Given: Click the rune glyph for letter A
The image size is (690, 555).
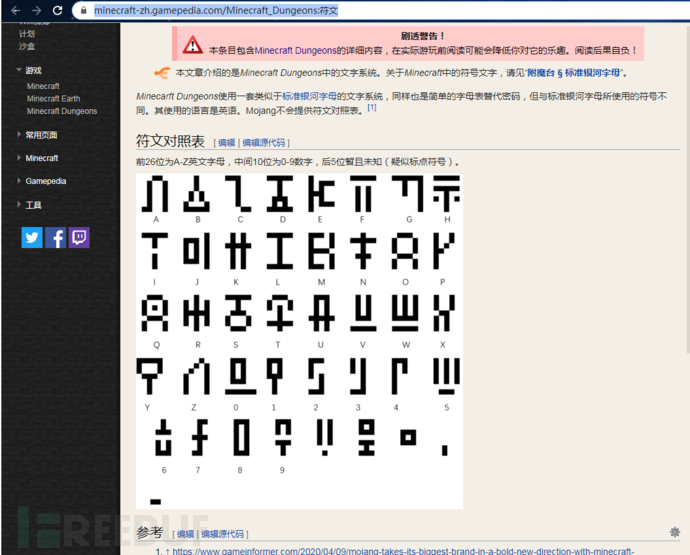Looking at the screenshot, I should click(155, 194).
